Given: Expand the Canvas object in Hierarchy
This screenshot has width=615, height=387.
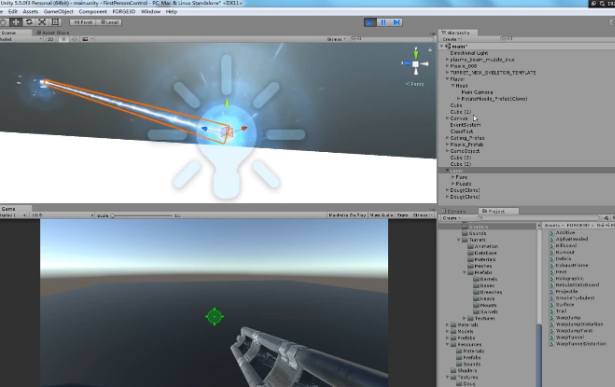Looking at the screenshot, I should pyautogui.click(x=447, y=118).
